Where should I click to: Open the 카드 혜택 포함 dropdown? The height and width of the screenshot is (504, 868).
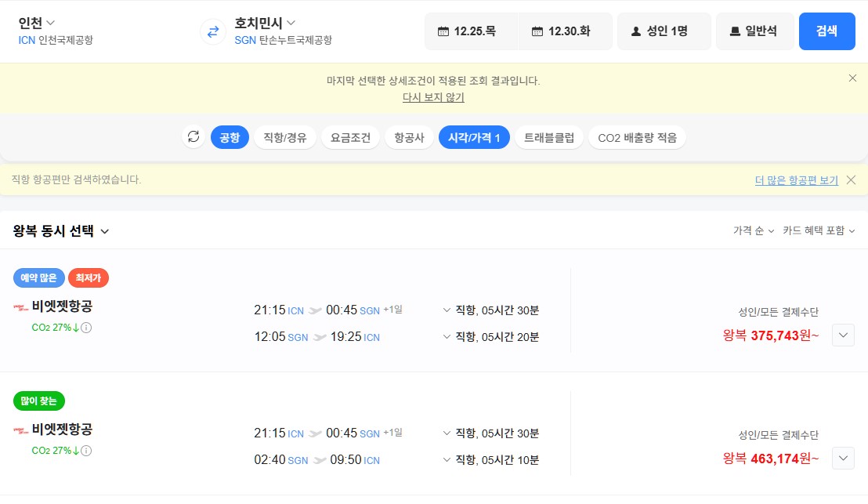818,230
